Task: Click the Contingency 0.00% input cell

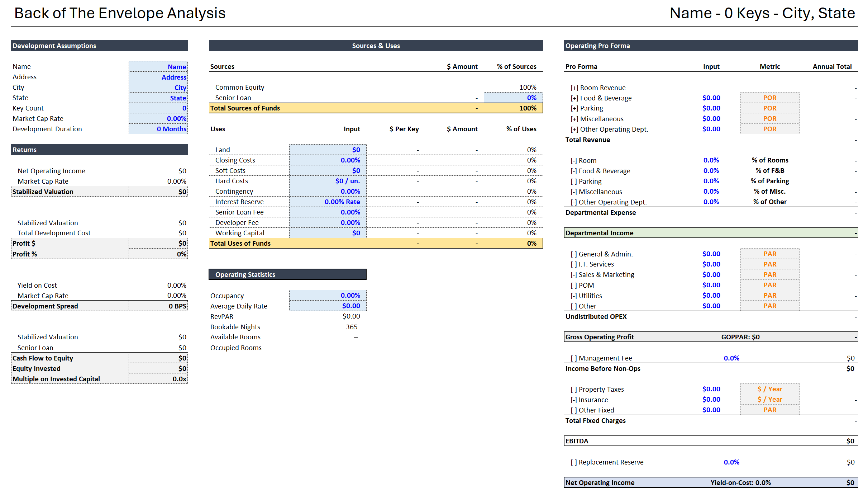Action: (328, 192)
